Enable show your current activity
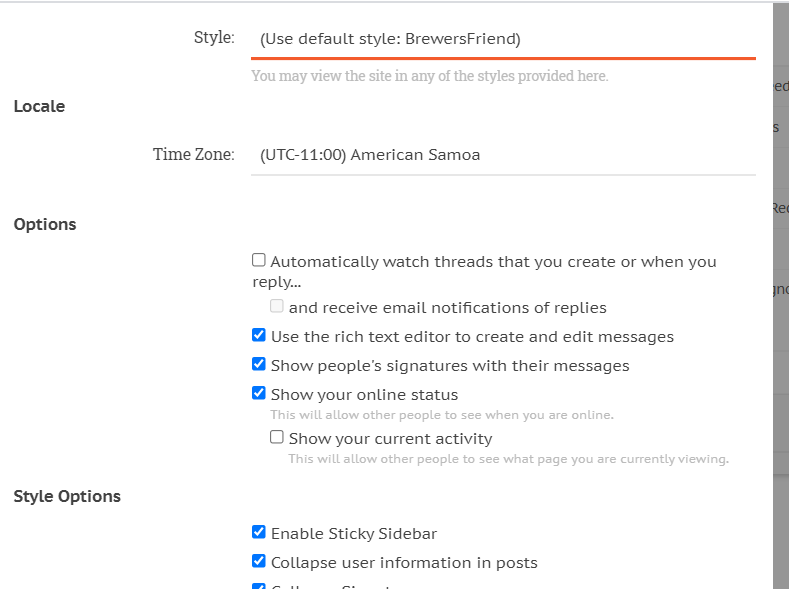 pyautogui.click(x=277, y=437)
